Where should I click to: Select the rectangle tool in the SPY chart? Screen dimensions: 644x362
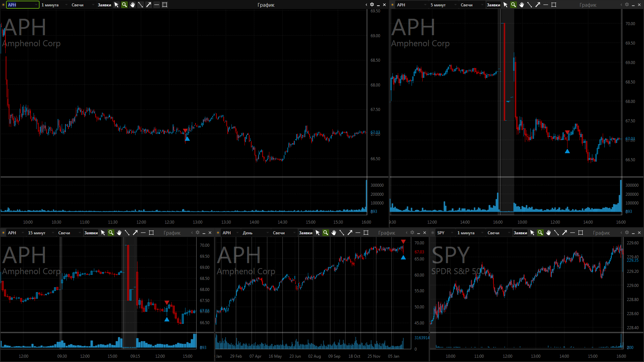pos(581,233)
